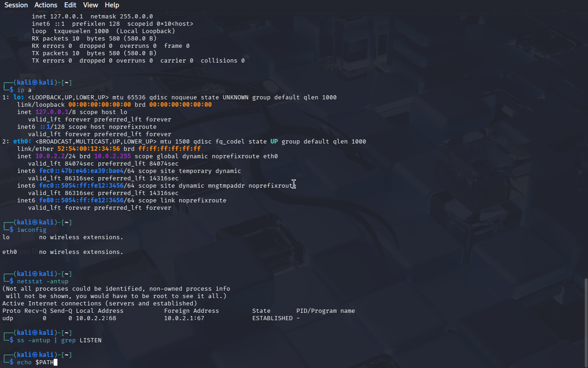Image resolution: width=588 pixels, height=368 pixels.
Task: Click the ss -antup grep LISTEN command
Action: pyautogui.click(x=59, y=340)
